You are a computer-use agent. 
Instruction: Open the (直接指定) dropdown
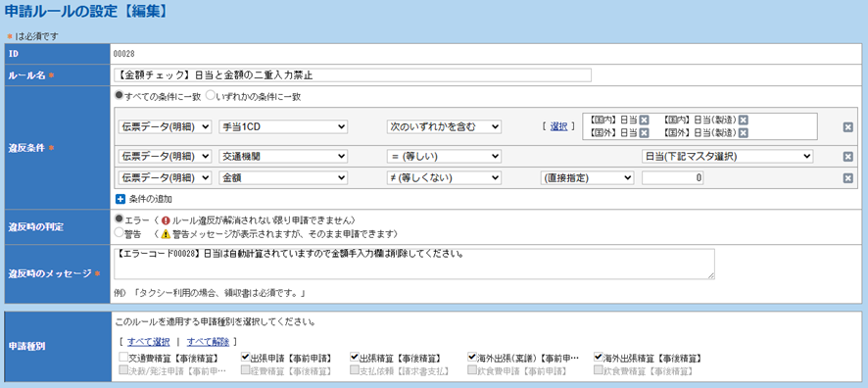(x=587, y=177)
